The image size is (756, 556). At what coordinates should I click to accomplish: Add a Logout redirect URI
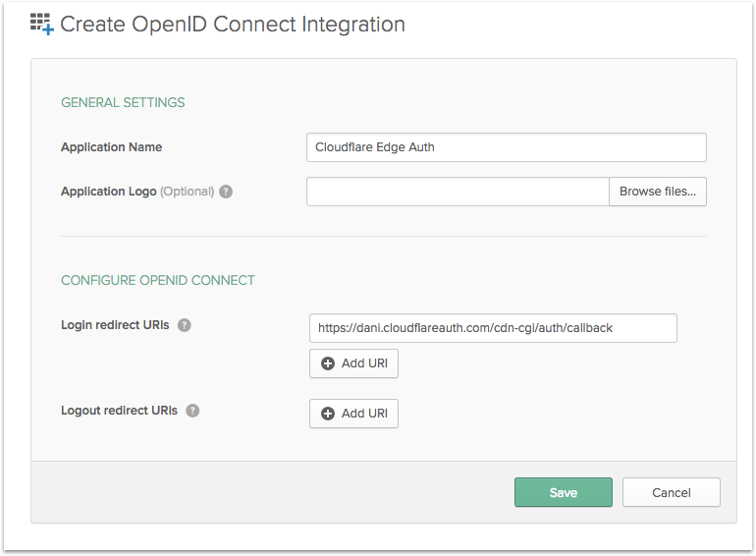point(354,414)
